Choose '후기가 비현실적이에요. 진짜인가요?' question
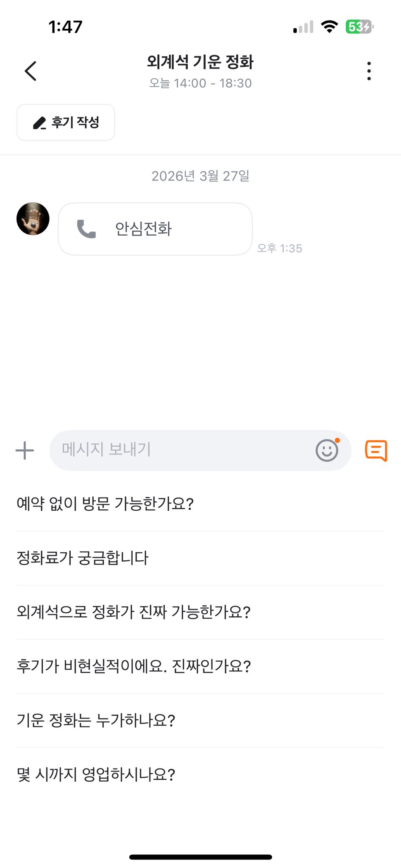The width and height of the screenshot is (401, 868). coord(134,666)
